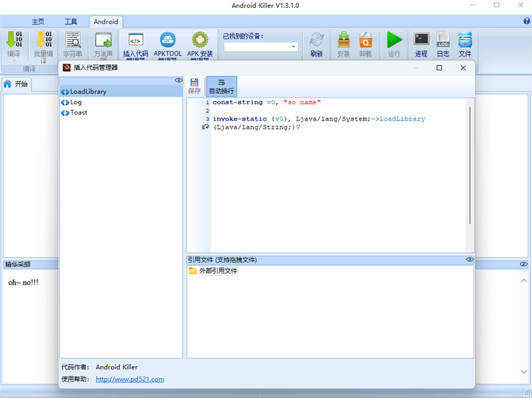Expand the 编译 button dropdown arrow
Viewport: 532px width, 398px height.
pos(14,61)
